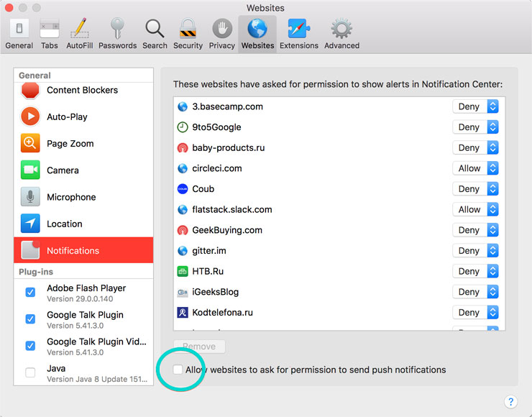Toggle the Google Talk Plugin Vid... checkbox

[30, 346]
